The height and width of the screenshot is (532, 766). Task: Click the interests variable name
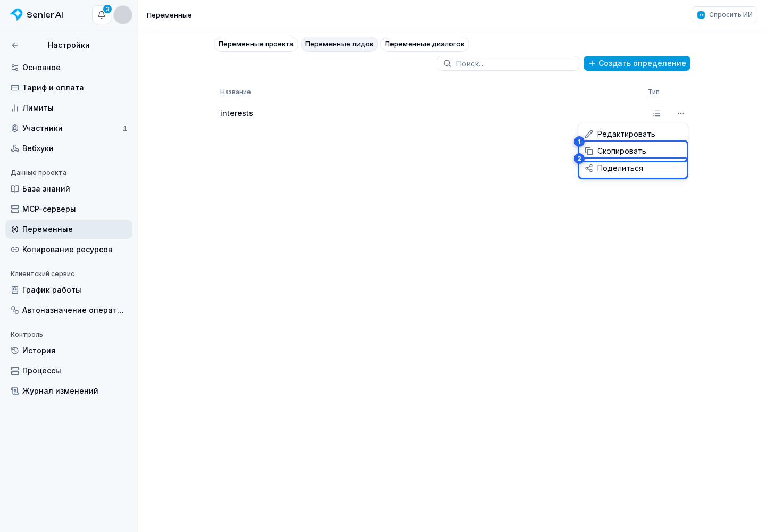pyautogui.click(x=237, y=113)
